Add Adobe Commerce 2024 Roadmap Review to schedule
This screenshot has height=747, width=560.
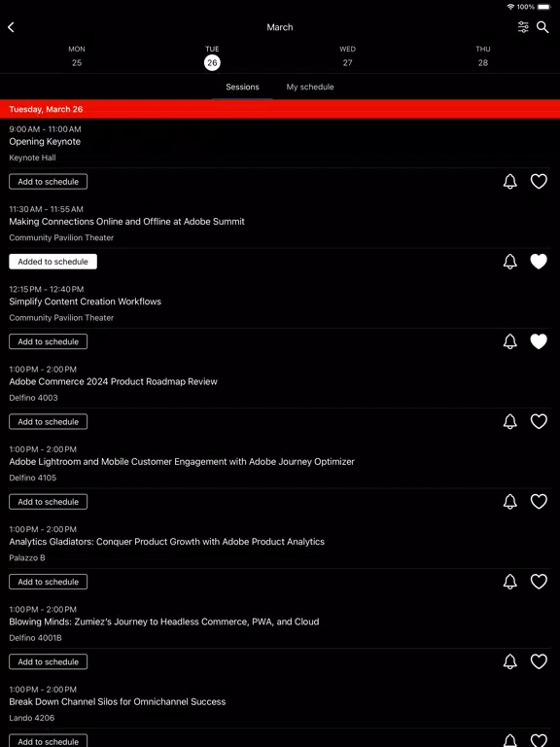(x=48, y=421)
